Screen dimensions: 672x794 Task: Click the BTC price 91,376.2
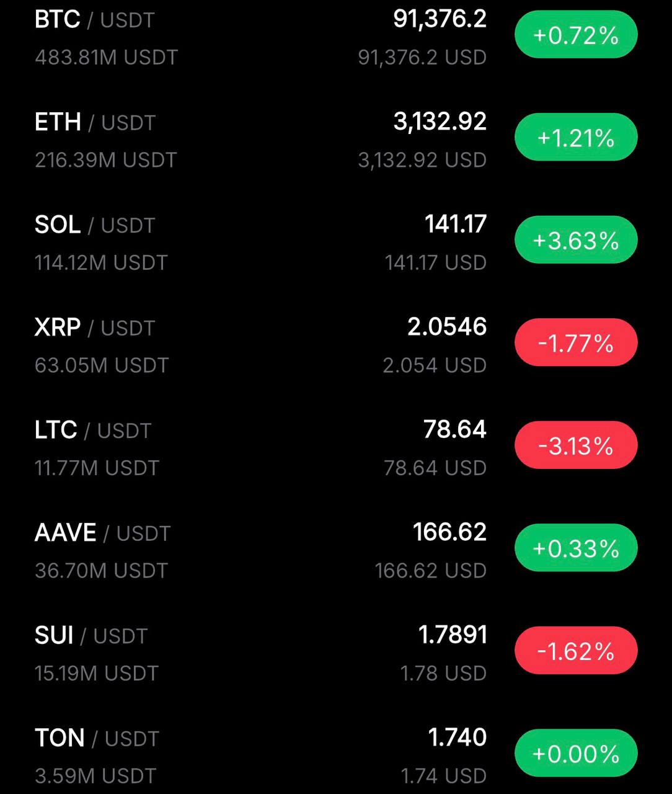[440, 19]
